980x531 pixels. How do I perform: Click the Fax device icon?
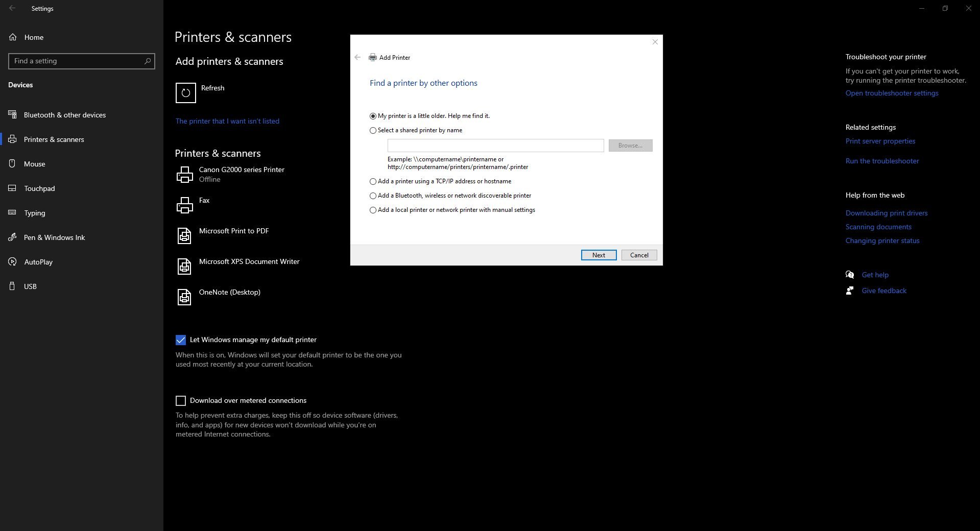[184, 205]
